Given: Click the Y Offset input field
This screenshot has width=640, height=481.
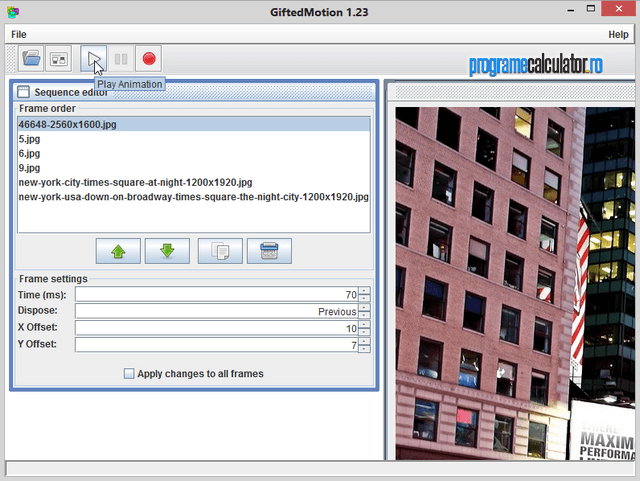Looking at the screenshot, I should tap(217, 345).
